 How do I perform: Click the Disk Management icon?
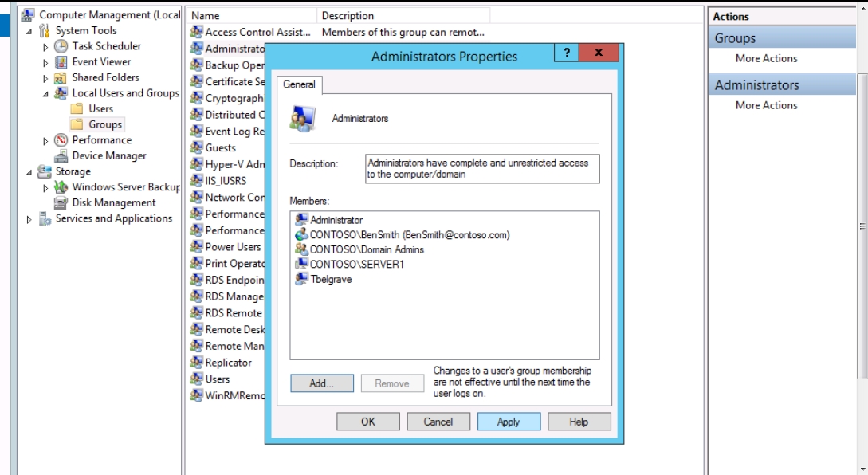(x=61, y=203)
